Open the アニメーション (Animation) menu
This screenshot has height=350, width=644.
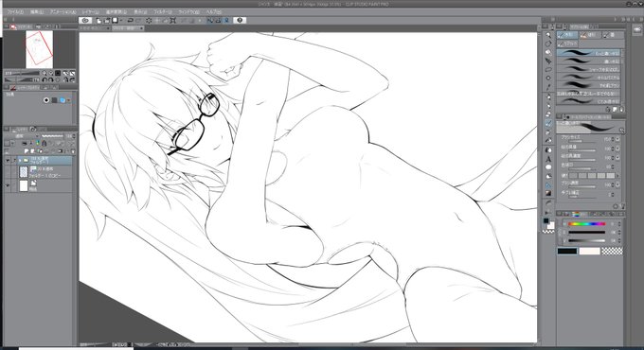tap(63, 12)
